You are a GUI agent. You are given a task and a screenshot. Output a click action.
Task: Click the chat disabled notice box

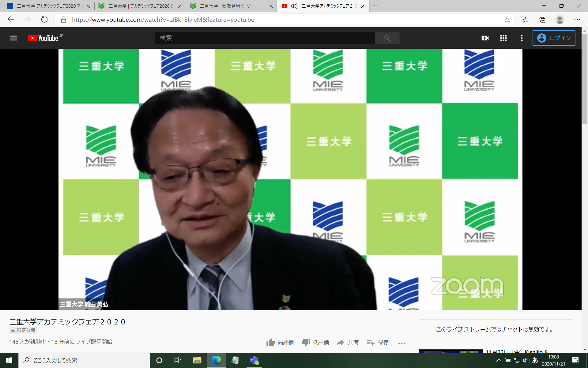pos(495,330)
